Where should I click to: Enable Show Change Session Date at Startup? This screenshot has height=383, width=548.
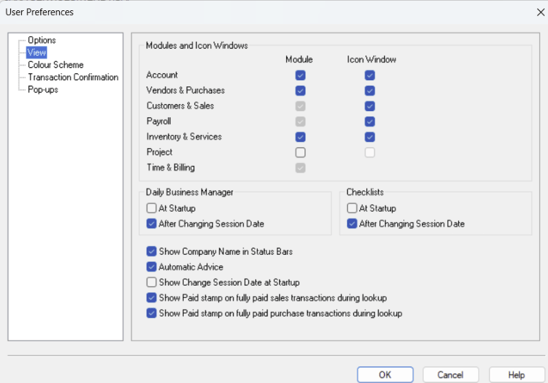151,282
